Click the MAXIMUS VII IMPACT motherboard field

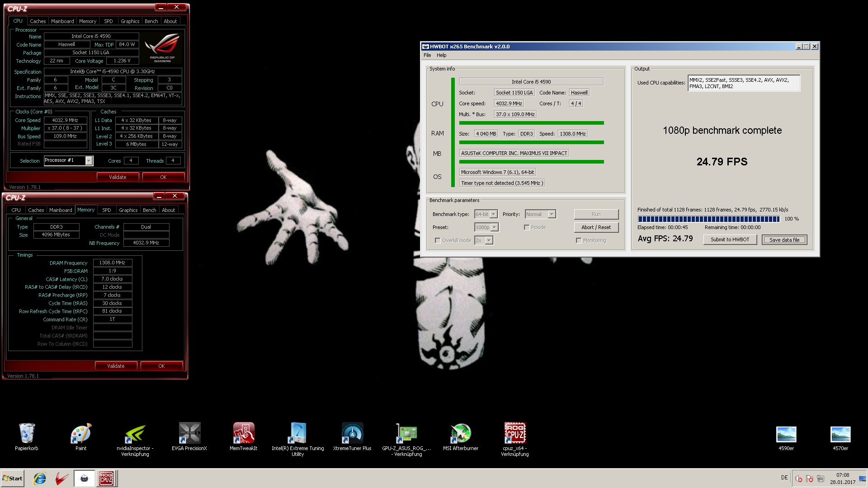point(514,153)
